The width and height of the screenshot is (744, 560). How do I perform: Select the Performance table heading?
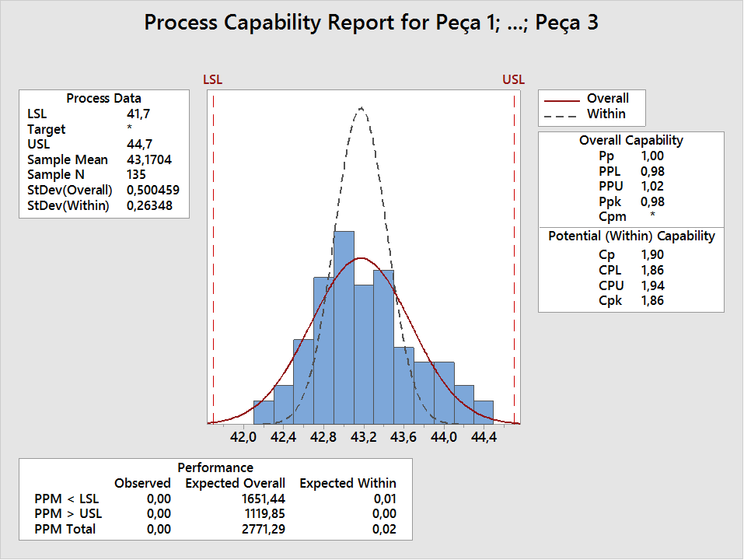pyautogui.click(x=215, y=467)
